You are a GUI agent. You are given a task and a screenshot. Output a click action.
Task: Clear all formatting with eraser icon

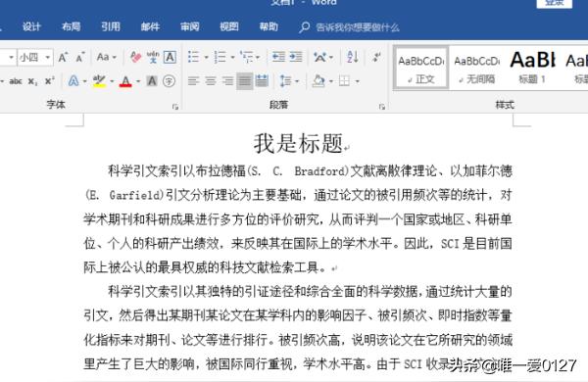point(135,57)
